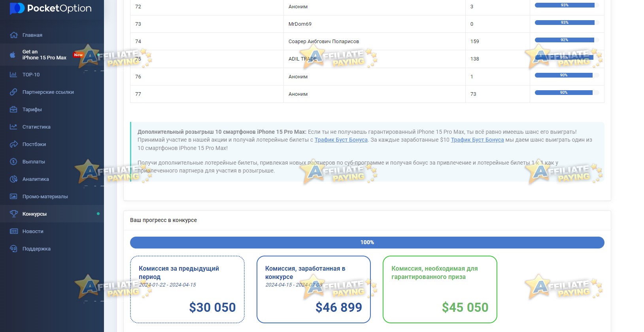Click the row number 76
Viewport: 644px width, 332px height.
coord(138,76)
